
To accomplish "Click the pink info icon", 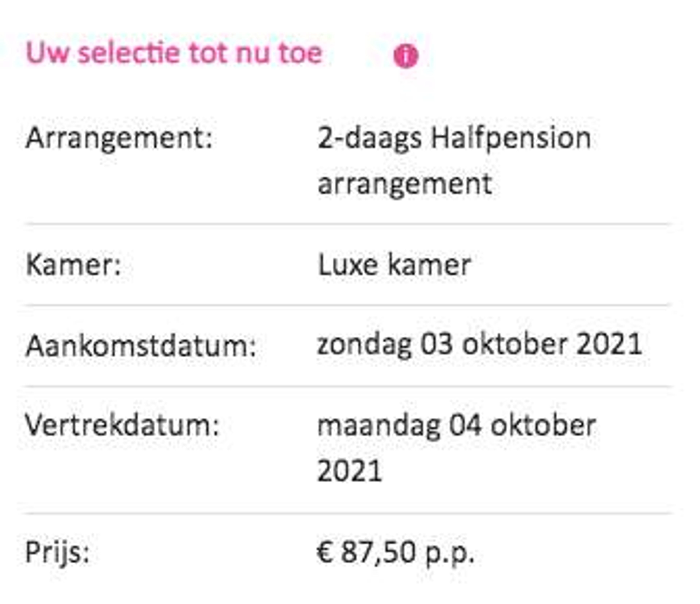I will coord(406,55).
